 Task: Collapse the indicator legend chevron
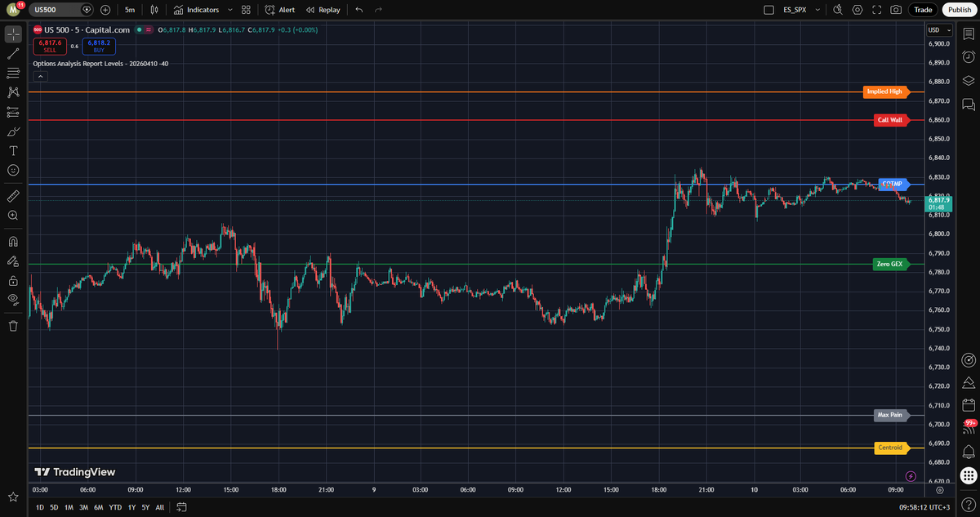(41, 76)
